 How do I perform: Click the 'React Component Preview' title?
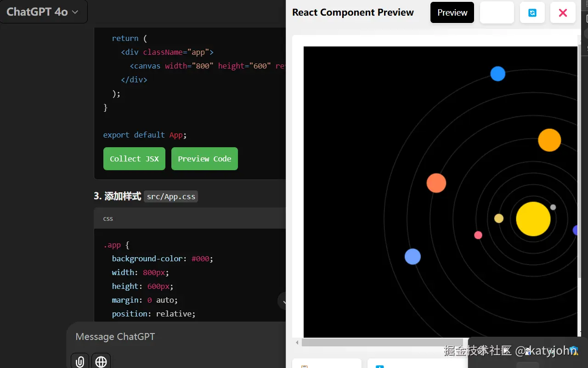coord(353,12)
